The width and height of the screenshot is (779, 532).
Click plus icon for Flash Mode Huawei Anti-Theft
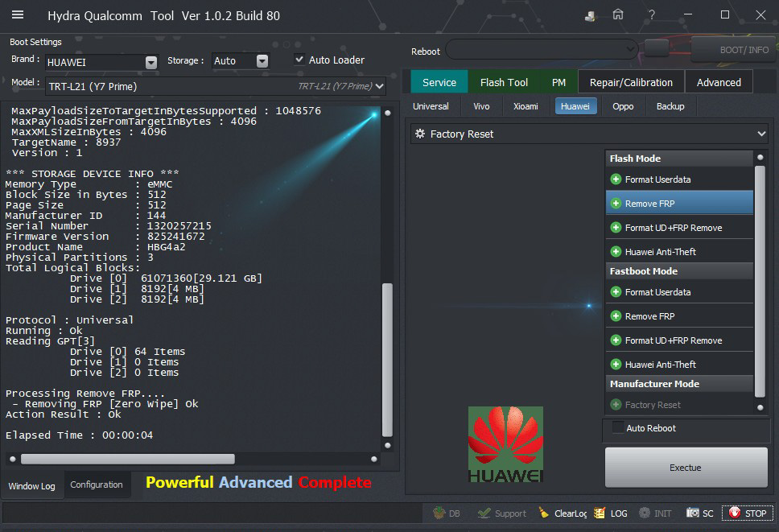[616, 251]
